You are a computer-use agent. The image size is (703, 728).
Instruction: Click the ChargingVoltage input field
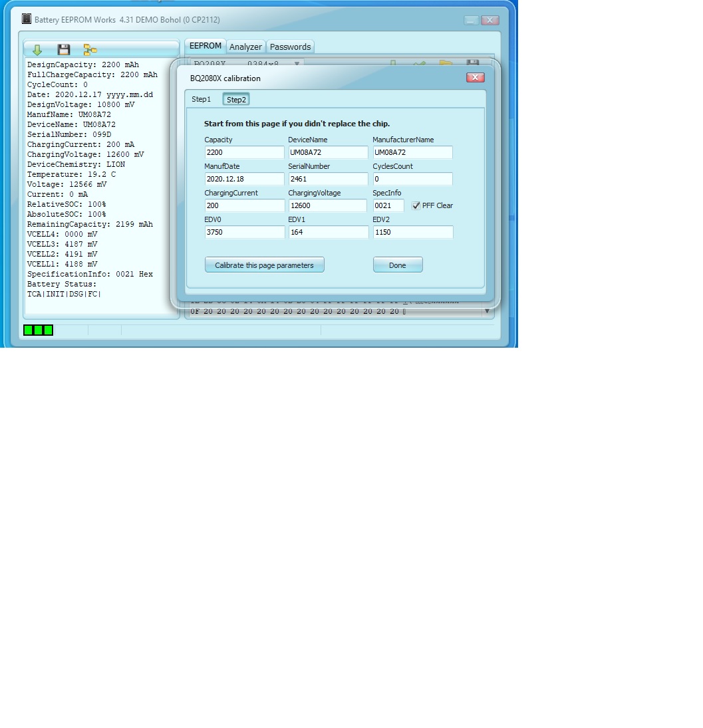click(x=329, y=205)
